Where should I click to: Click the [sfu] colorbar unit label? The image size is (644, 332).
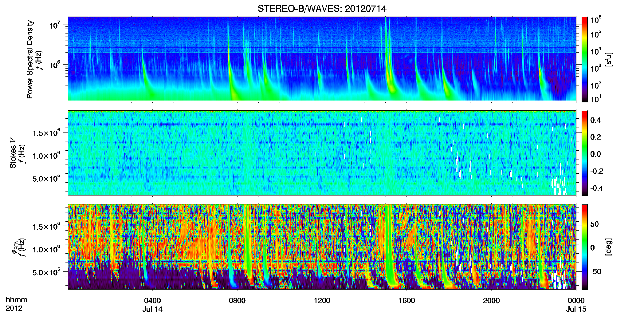(609, 59)
